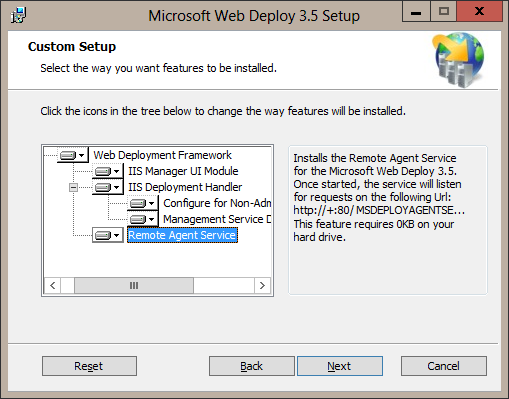Screen dimensions: 509x399
Task: Select Configure for Non-Adm tree item
Action: tap(217, 203)
